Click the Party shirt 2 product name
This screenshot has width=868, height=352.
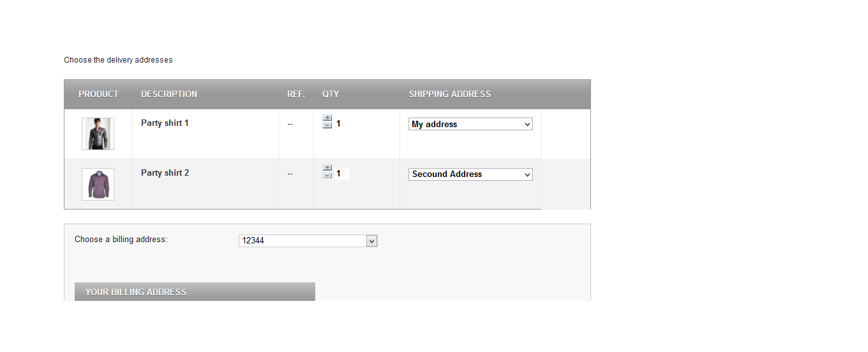165,173
